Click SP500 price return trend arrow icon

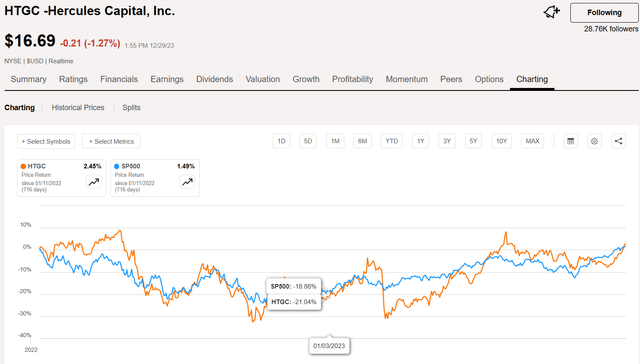(187, 182)
